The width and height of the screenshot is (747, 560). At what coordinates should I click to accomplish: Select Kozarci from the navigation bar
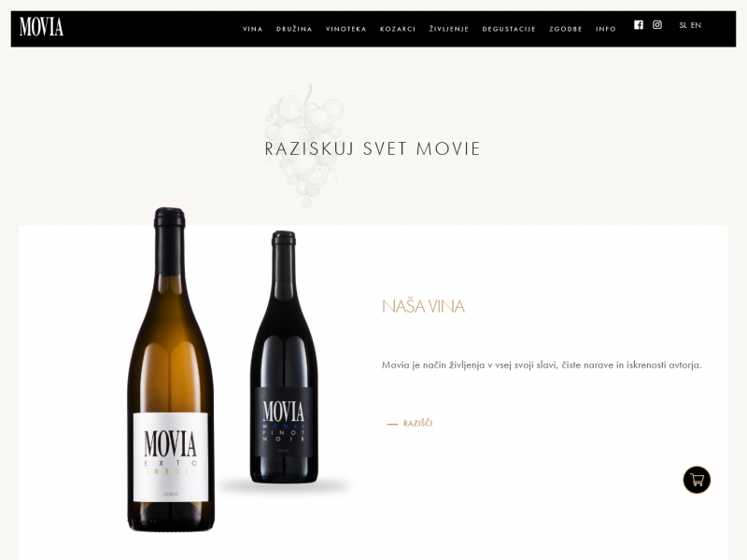pos(398,29)
